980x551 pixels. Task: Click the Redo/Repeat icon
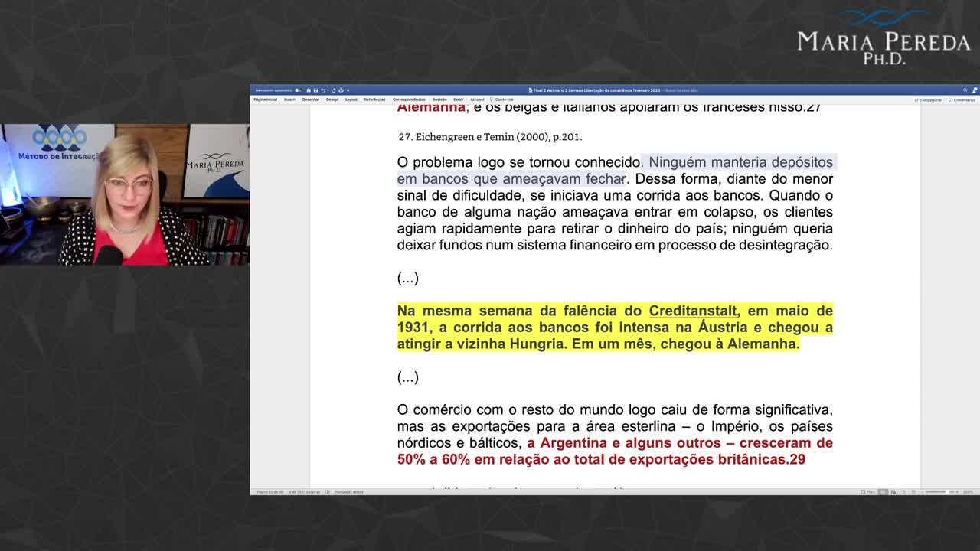(333, 90)
